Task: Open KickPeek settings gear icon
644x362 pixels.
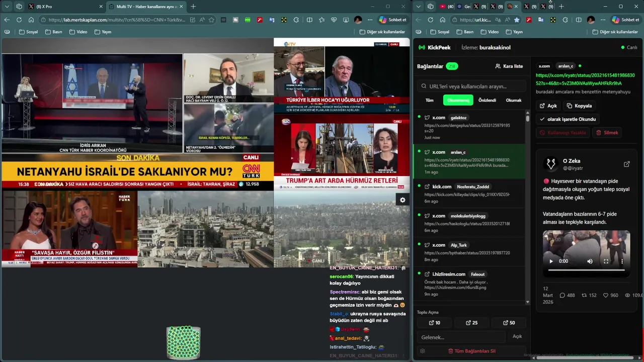Action: pyautogui.click(x=422, y=351)
